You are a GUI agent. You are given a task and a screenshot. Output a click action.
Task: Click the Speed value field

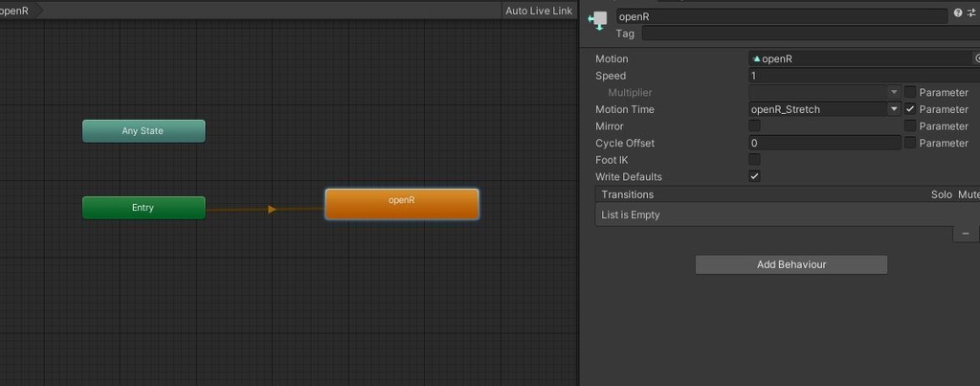coord(864,76)
